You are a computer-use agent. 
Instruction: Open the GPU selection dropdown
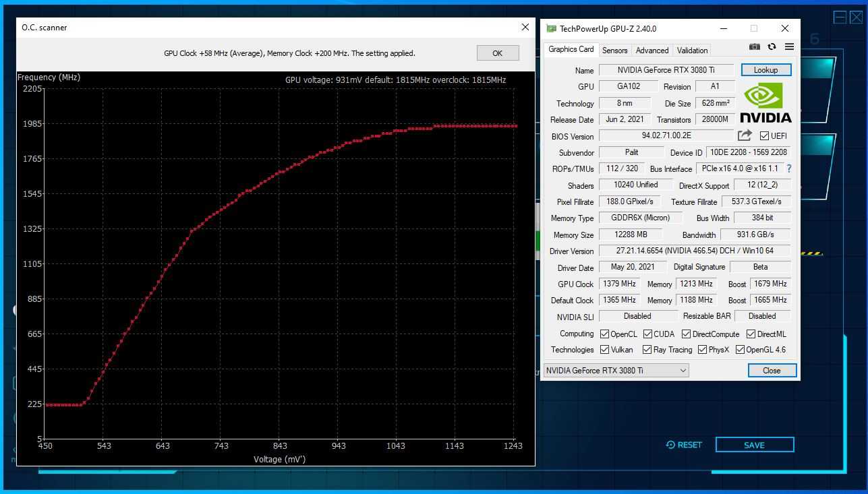(x=616, y=370)
